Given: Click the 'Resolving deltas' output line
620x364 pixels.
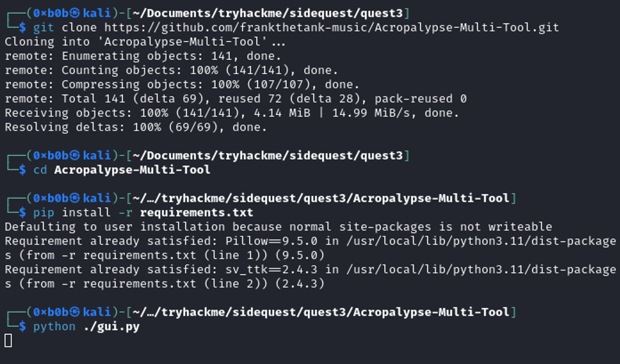Looking at the screenshot, I should point(135,127).
